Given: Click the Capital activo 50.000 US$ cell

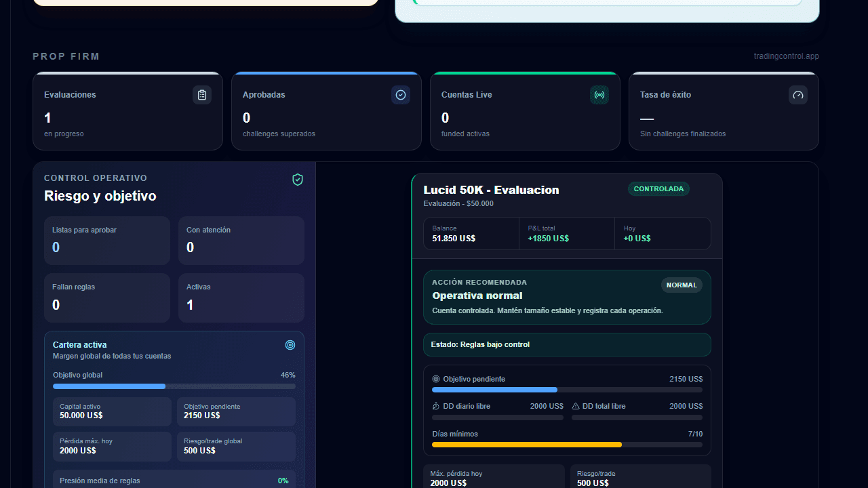Looking at the screenshot, I should click(112, 411).
